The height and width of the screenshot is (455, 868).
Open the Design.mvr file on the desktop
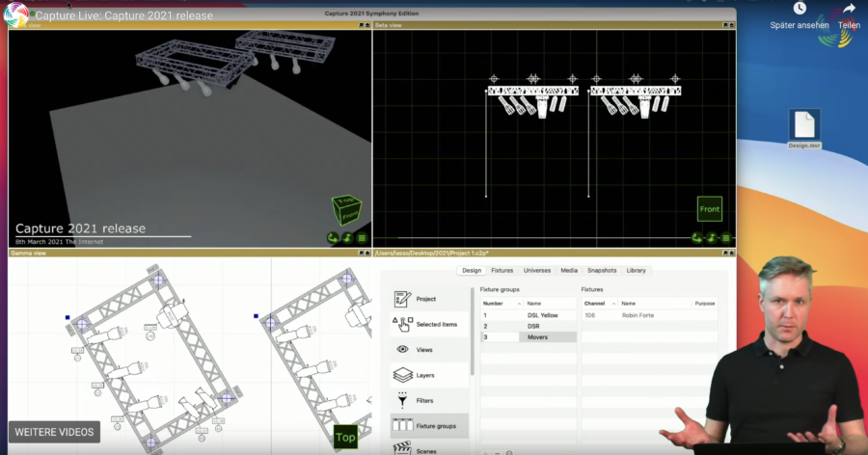tap(804, 129)
